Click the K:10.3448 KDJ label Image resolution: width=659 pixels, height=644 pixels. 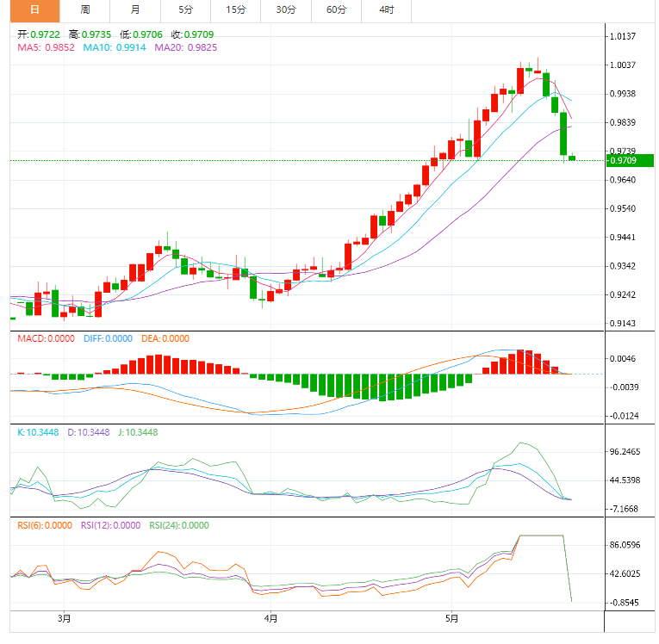click(38, 433)
